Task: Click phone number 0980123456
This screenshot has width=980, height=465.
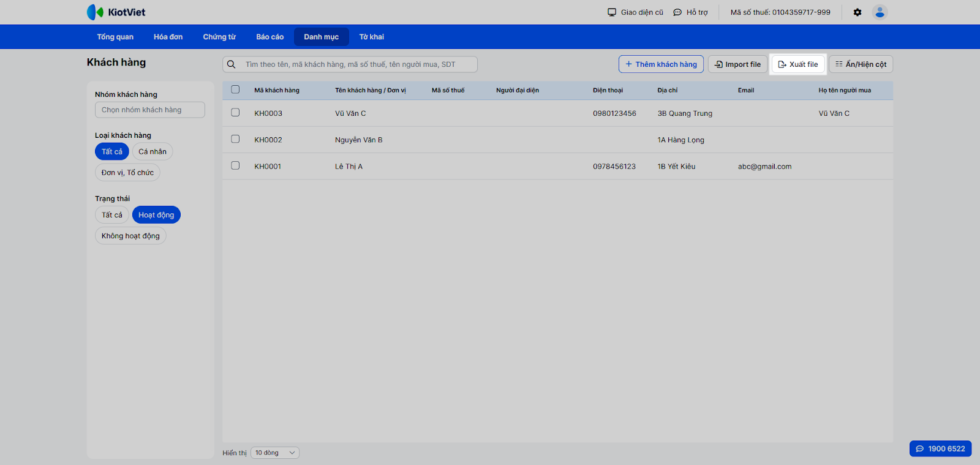Action: (x=614, y=113)
